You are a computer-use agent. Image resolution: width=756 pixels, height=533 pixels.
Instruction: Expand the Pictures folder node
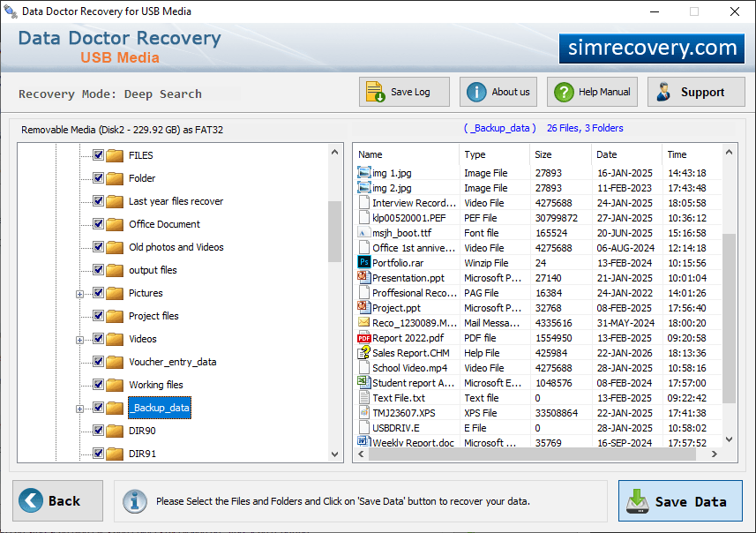pyautogui.click(x=79, y=294)
